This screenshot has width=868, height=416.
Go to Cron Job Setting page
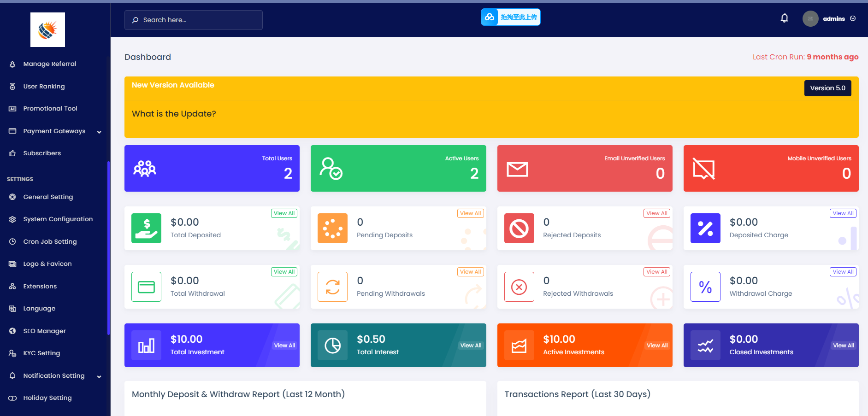(50, 242)
